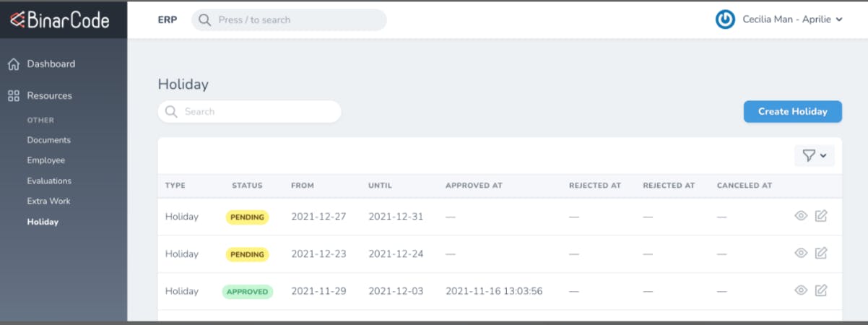Edit the 2021-12-23 holiday request
Viewport: 868px width, 325px height.
pos(821,253)
